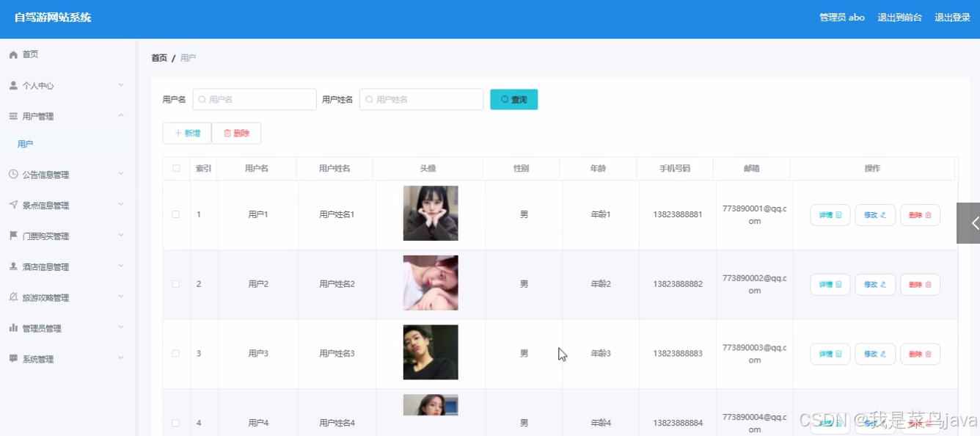Check the checkbox for row 用户3
Screen dimensions: 980x436
coord(175,353)
